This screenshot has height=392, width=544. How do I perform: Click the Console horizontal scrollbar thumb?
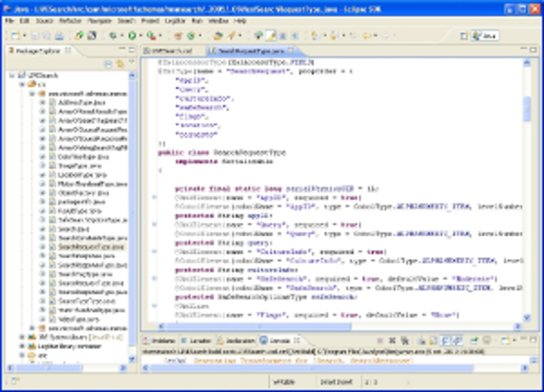[x=312, y=367]
